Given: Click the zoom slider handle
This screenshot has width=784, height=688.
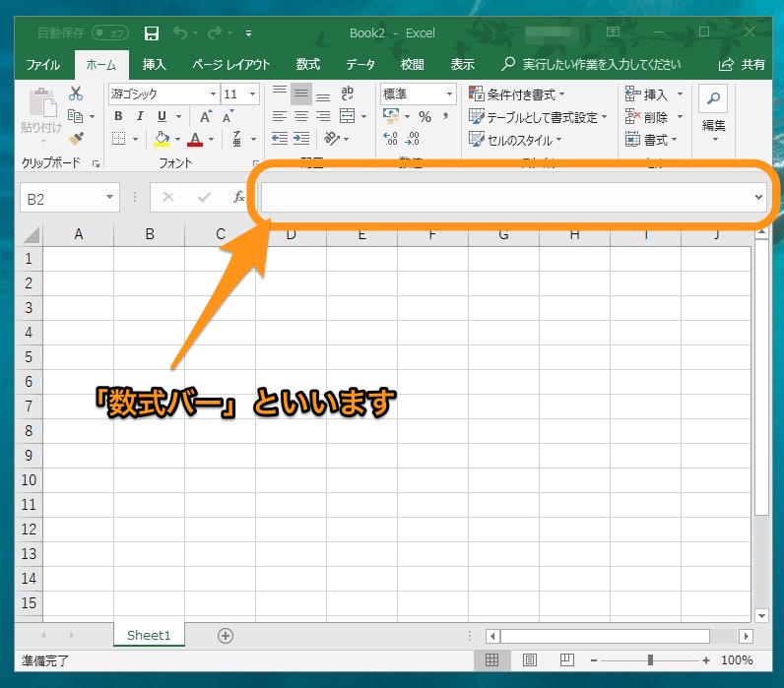Looking at the screenshot, I should (650, 660).
